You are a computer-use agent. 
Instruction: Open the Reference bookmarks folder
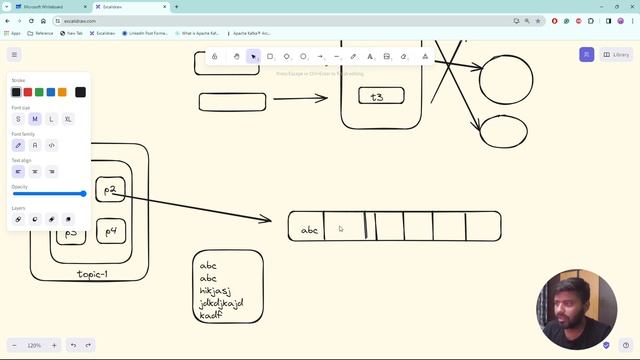[40, 33]
